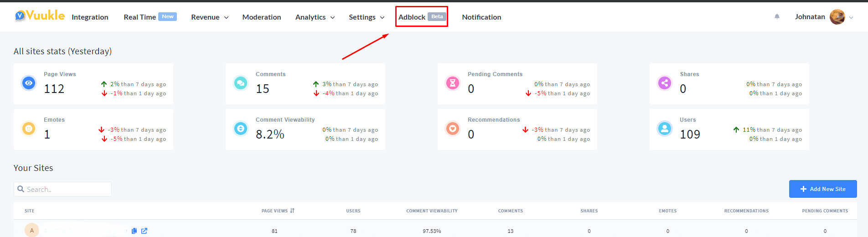The image size is (868, 237).
Task: Open the notification bell icon
Action: (777, 16)
